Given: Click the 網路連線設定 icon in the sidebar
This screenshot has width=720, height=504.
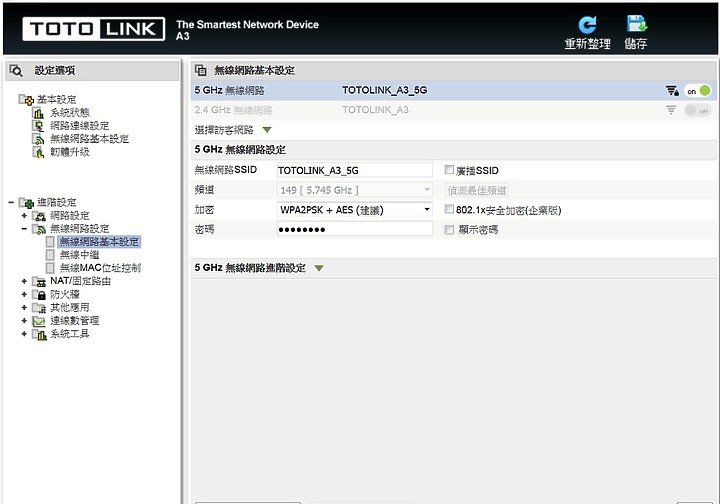Looking at the screenshot, I should point(39,126).
